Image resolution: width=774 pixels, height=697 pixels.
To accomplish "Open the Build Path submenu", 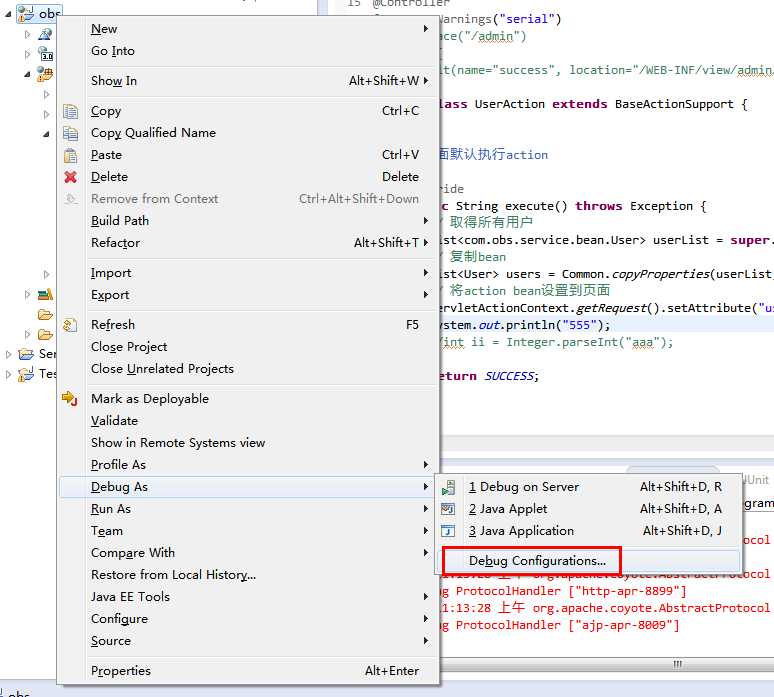I will 248,221.
